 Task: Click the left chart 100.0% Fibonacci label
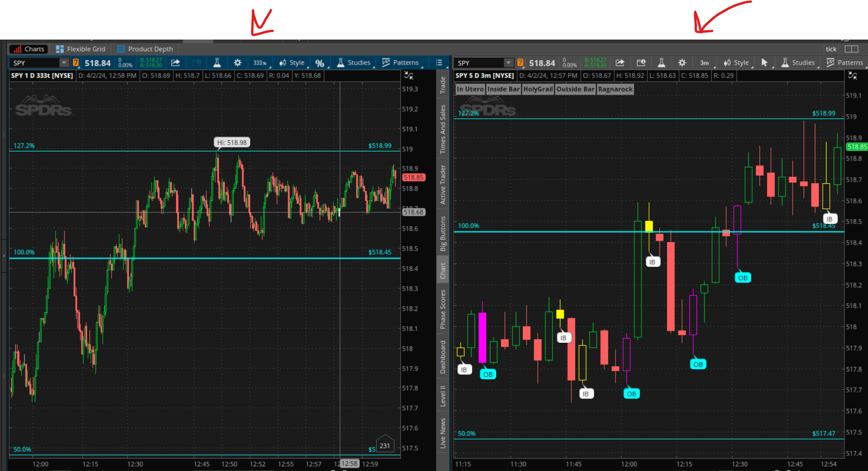point(24,252)
